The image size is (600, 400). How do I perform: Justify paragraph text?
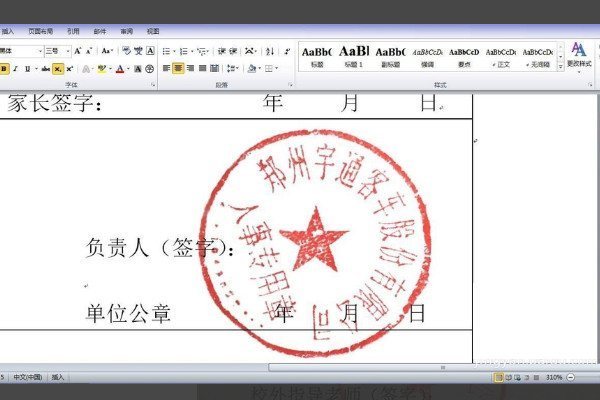202,69
